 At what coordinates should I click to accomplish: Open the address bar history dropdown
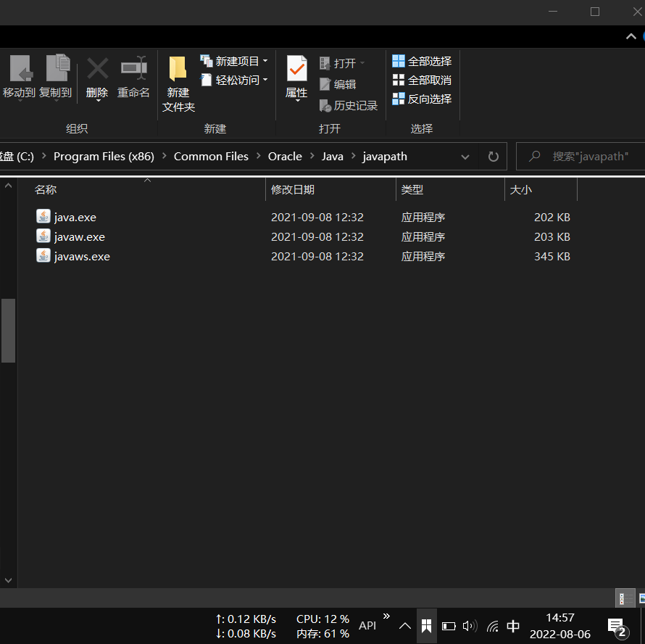465,157
